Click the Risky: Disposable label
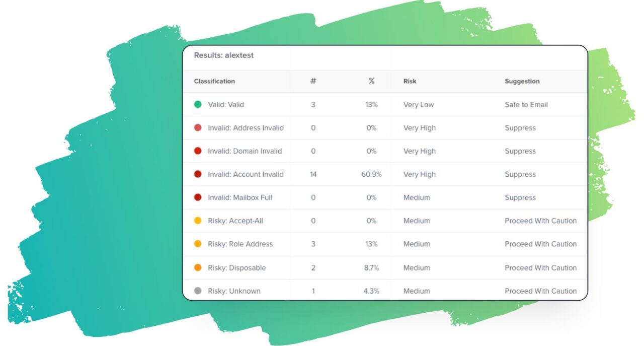The width and height of the screenshot is (644, 346). point(236,267)
